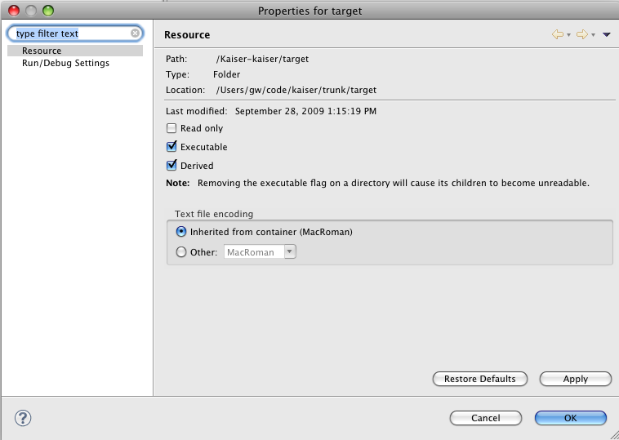Click the Cancel button

click(x=486, y=418)
